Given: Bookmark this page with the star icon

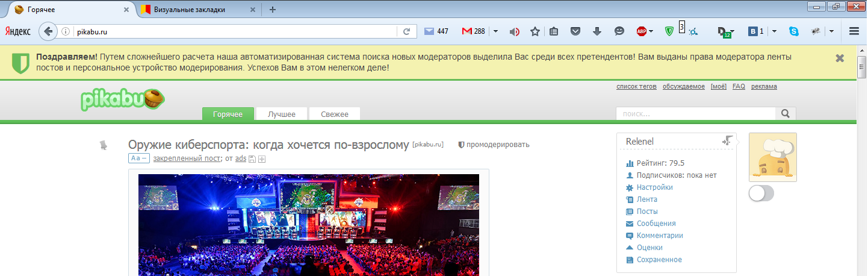Looking at the screenshot, I should tap(535, 31).
